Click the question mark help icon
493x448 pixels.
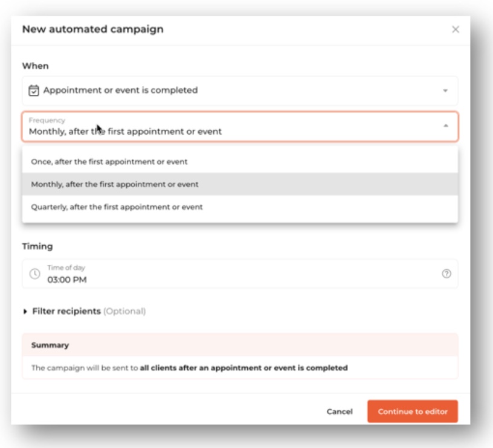tap(446, 274)
